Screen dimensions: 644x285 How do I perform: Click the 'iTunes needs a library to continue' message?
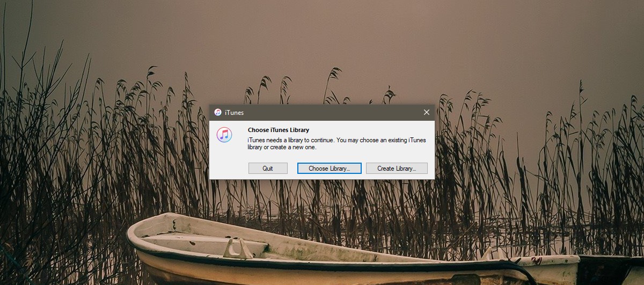pyautogui.click(x=336, y=143)
